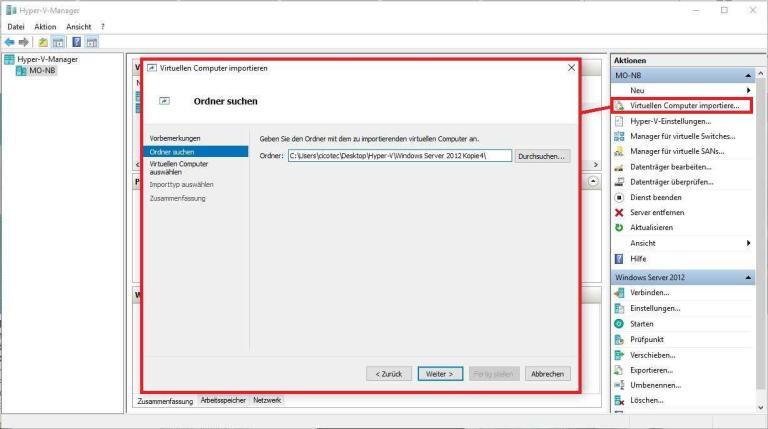Click the Abbrechen button
The height and width of the screenshot is (429, 768).
[x=548, y=374]
